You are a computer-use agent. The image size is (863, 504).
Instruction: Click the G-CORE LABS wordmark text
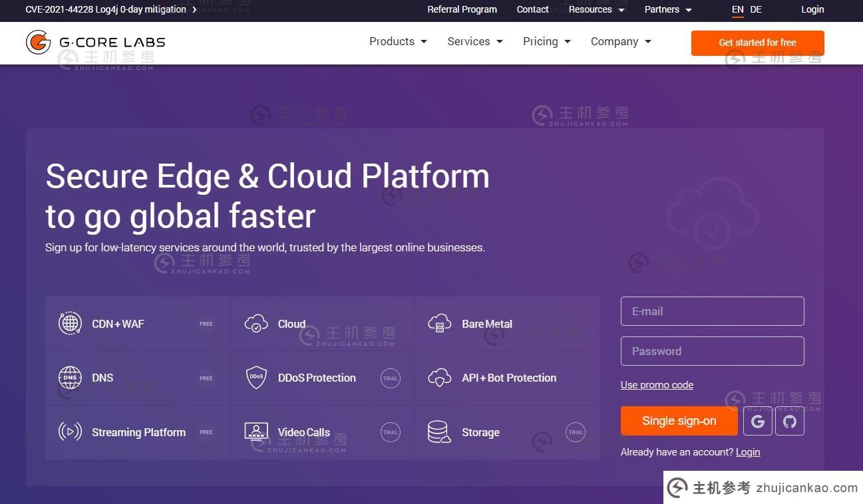click(x=112, y=42)
